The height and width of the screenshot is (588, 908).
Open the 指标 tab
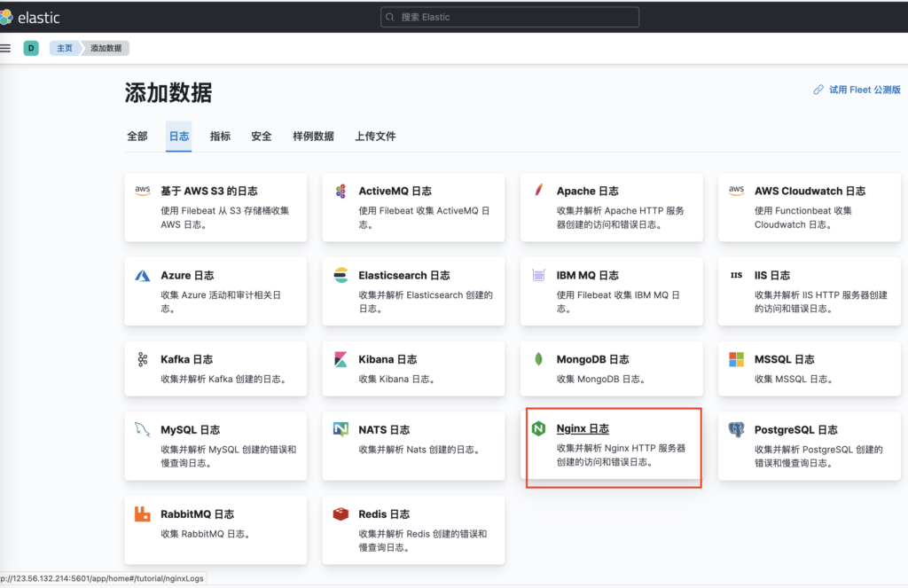click(x=220, y=137)
